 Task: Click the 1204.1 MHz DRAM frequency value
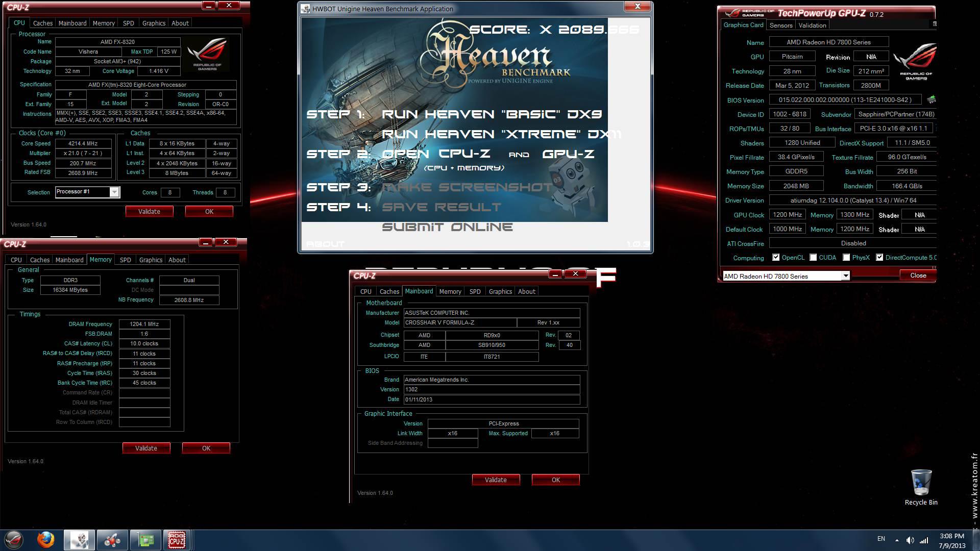click(x=144, y=324)
